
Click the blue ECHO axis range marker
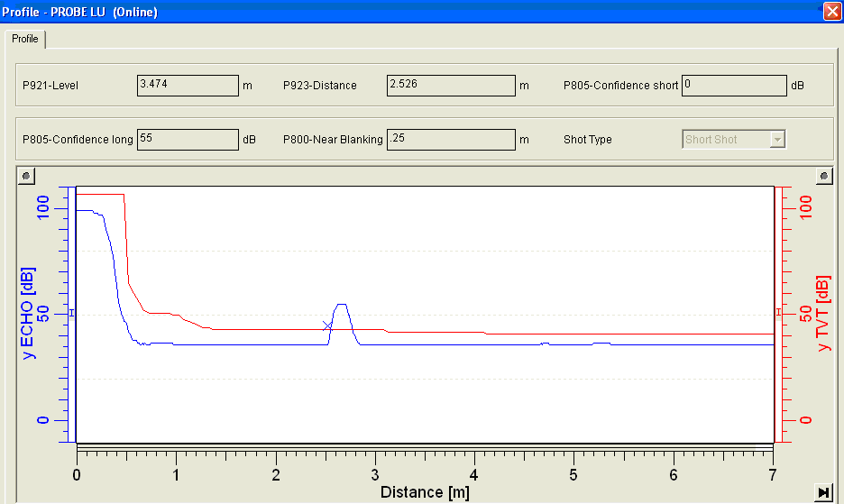pos(71,313)
